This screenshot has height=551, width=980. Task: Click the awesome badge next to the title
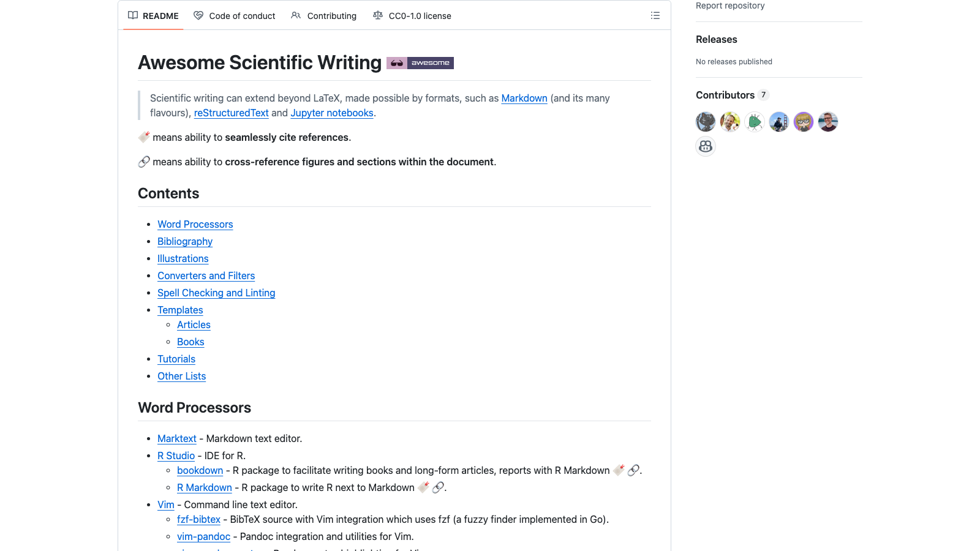[x=420, y=62]
